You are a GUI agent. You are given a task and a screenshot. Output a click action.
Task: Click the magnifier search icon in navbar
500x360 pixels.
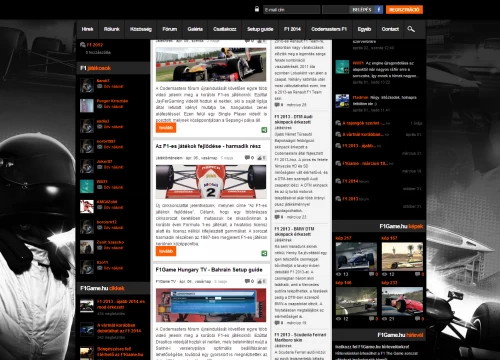[x=411, y=29]
